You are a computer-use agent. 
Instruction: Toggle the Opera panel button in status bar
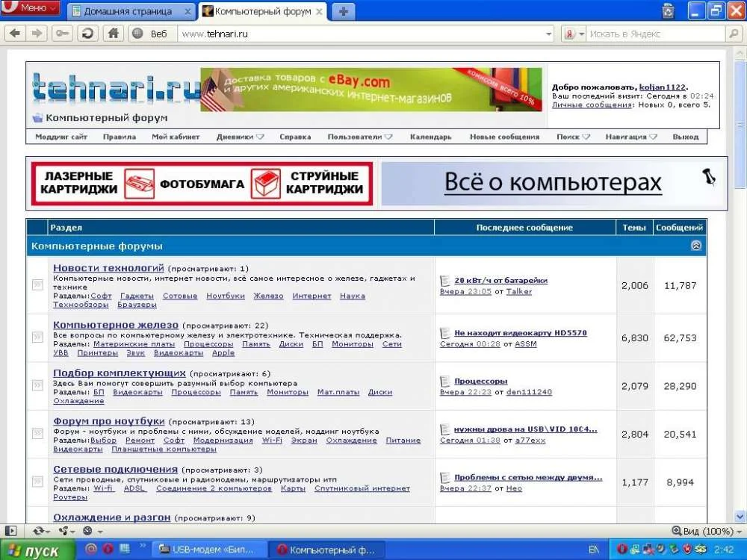click(11, 530)
